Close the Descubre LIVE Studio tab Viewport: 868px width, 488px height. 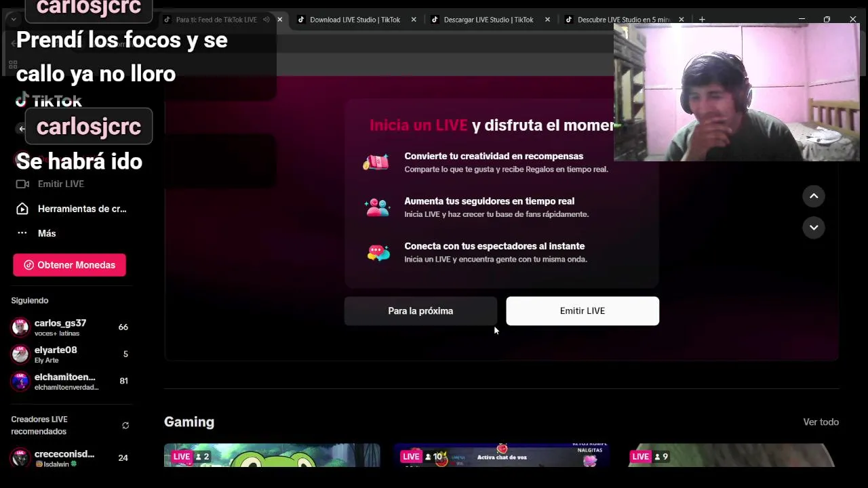click(682, 20)
